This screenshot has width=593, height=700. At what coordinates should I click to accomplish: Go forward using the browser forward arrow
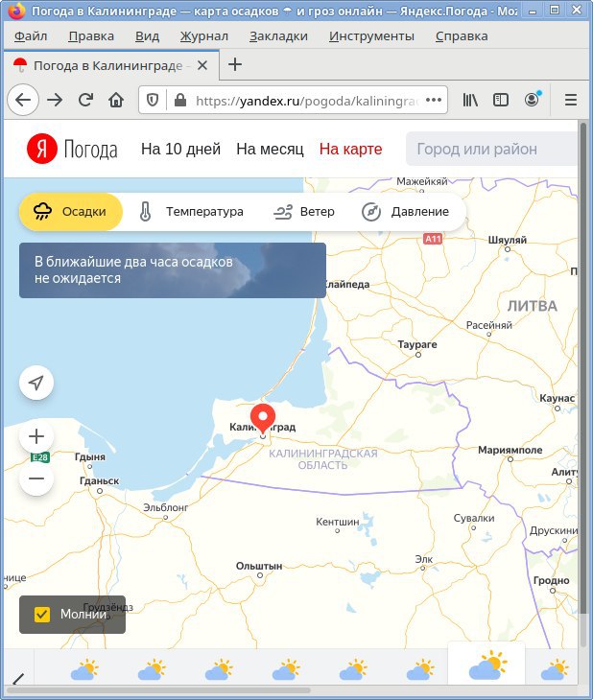tap(55, 100)
